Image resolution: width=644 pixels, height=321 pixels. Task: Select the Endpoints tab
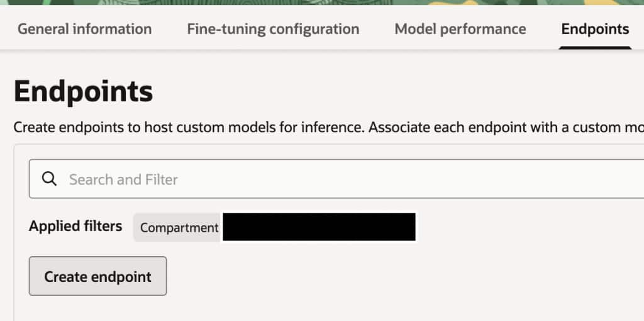coord(595,29)
